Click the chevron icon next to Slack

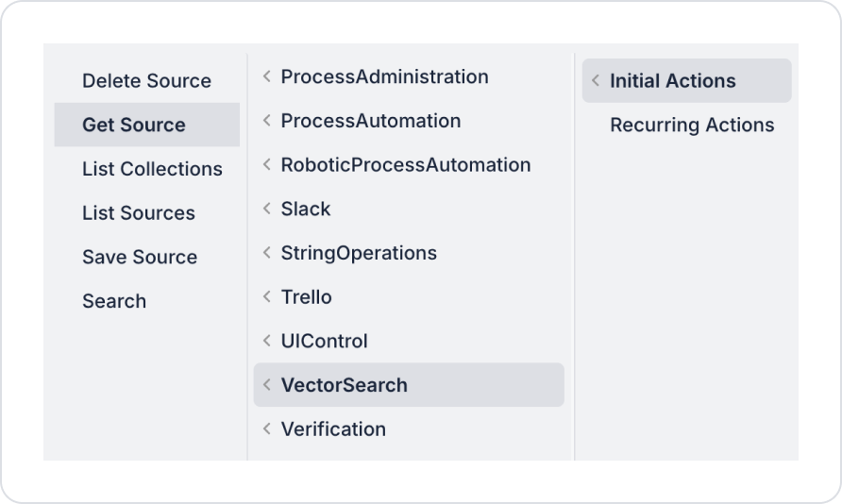tap(267, 210)
